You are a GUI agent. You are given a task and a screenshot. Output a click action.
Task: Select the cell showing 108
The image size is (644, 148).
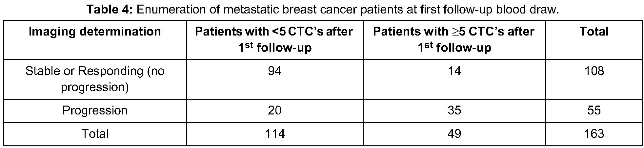tap(594, 71)
